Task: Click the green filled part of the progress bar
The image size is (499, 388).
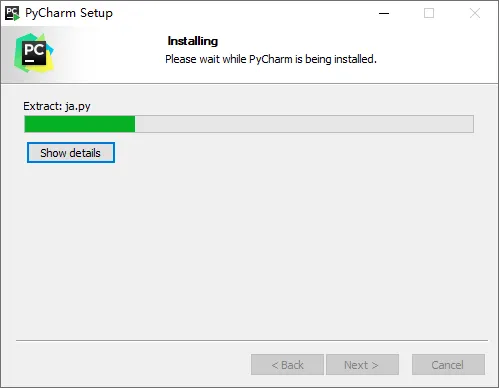Action: tap(80, 124)
